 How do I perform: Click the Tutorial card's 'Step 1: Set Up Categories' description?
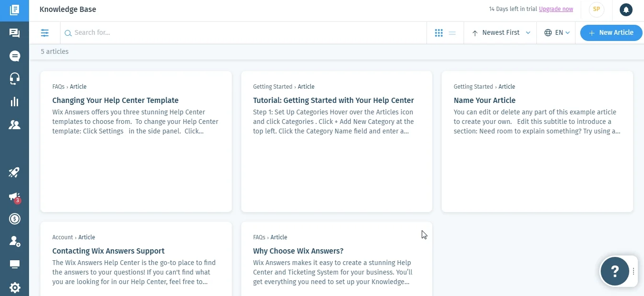(x=334, y=122)
